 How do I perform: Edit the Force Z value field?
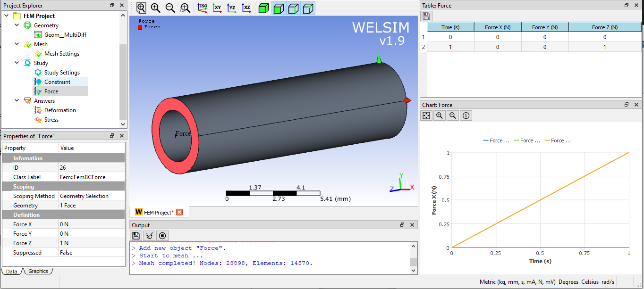coord(92,243)
